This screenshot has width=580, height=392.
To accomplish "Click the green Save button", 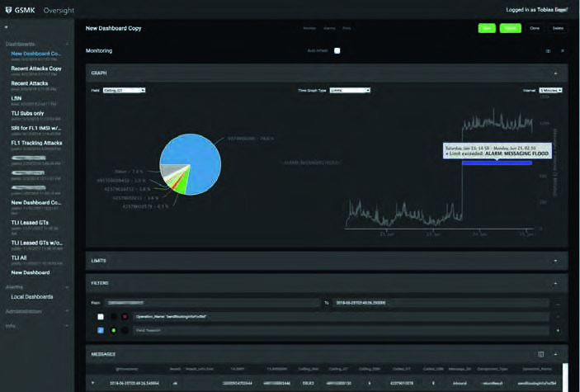I will pos(487,28).
